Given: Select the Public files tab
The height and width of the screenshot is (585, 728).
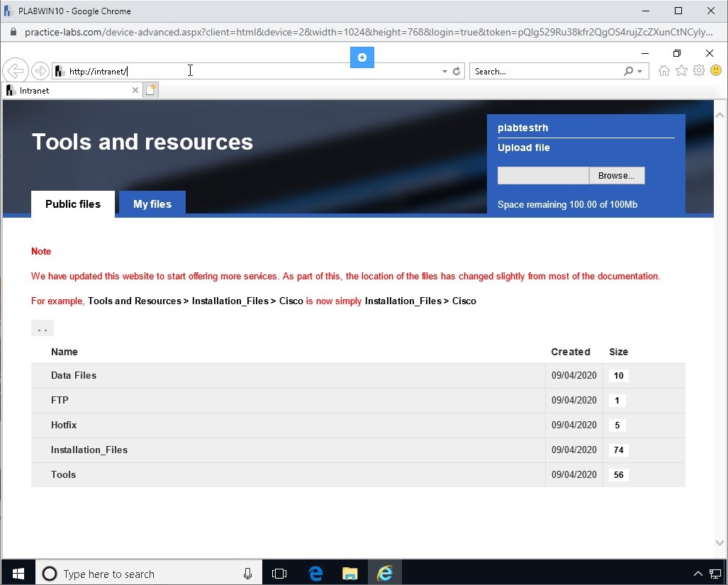Looking at the screenshot, I should pyautogui.click(x=72, y=204).
